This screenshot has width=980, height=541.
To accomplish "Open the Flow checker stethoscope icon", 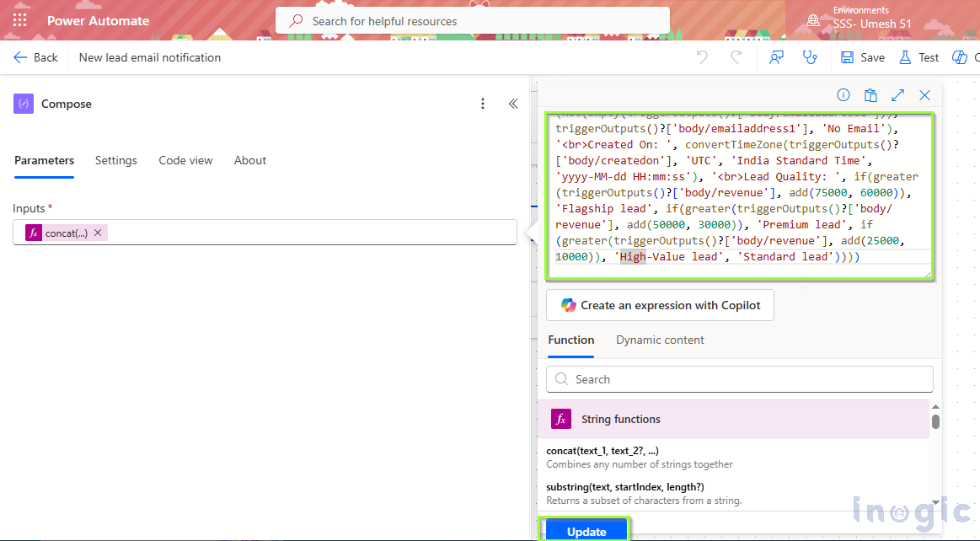I will click(x=811, y=57).
